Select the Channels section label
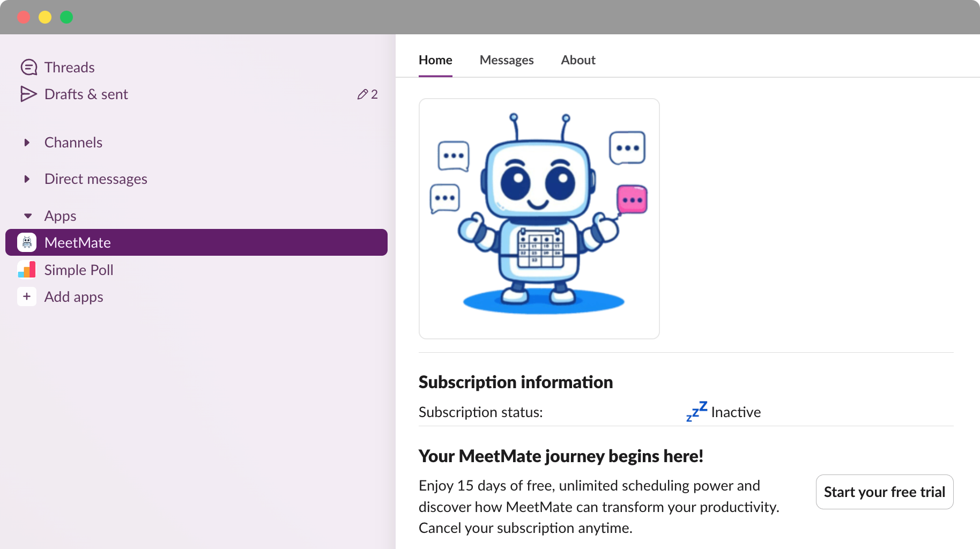This screenshot has height=549, width=980. (73, 143)
